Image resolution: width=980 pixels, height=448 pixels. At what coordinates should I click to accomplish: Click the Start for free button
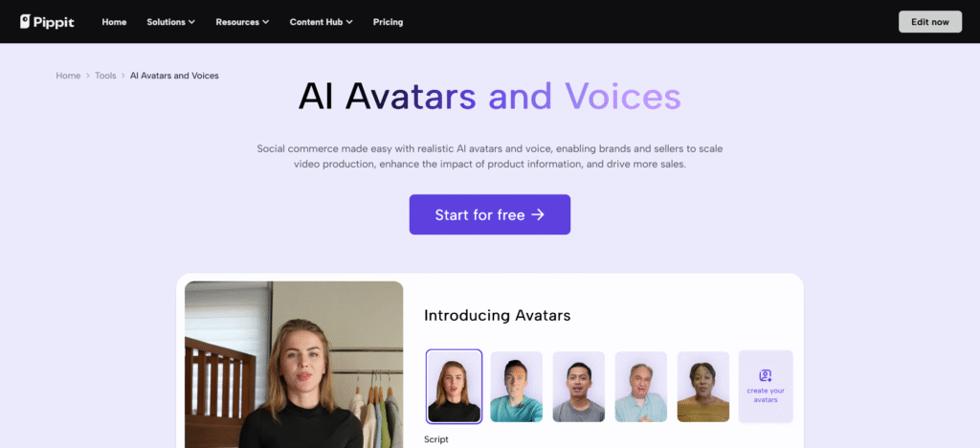click(490, 215)
